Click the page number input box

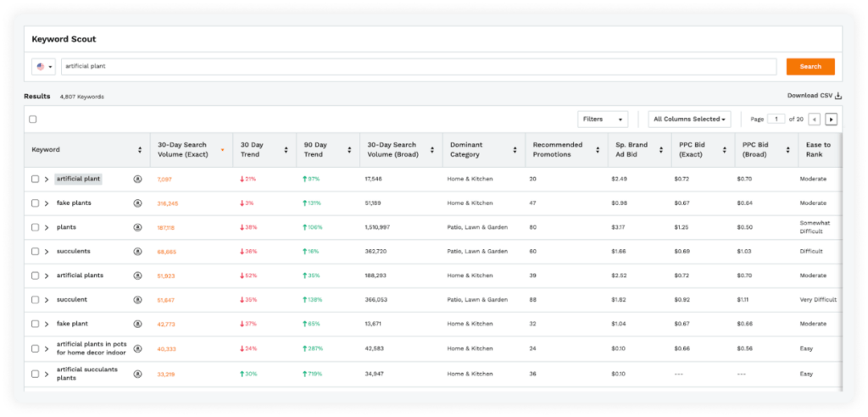pos(776,119)
